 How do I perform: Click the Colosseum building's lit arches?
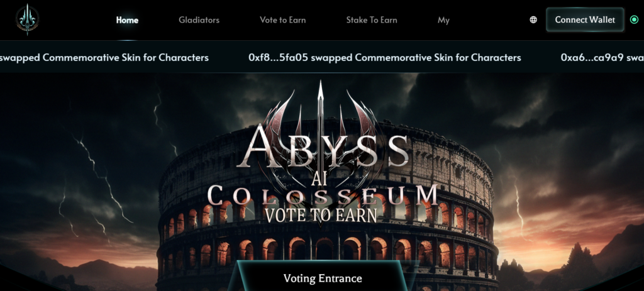(x=325, y=248)
